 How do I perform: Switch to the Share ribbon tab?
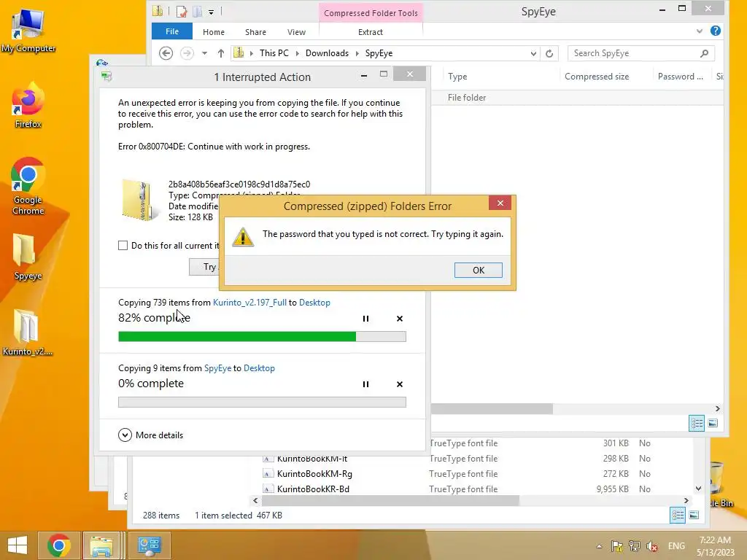[x=255, y=32]
